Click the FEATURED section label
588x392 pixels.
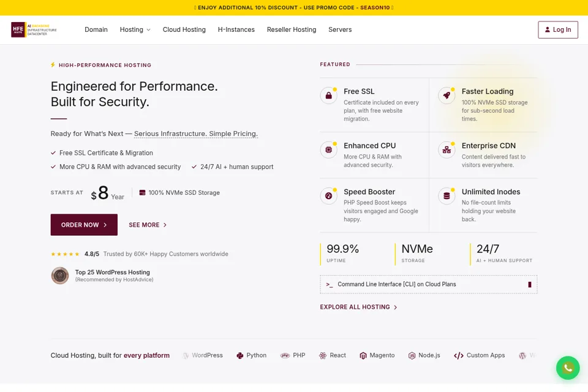(x=335, y=64)
